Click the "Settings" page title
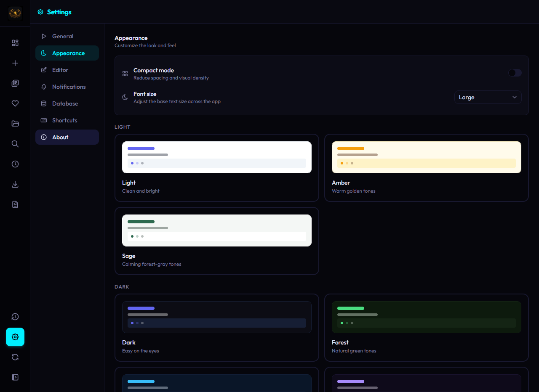Viewport: 539px width, 392px height. [x=59, y=12]
